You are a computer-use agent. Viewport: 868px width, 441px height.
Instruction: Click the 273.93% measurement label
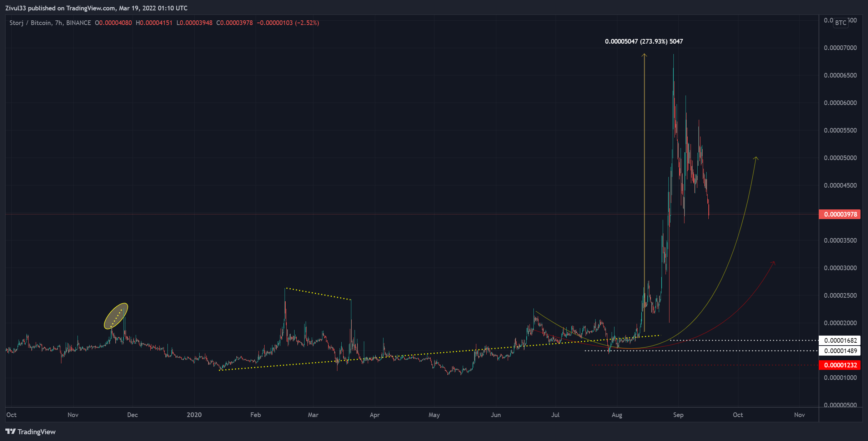point(644,41)
